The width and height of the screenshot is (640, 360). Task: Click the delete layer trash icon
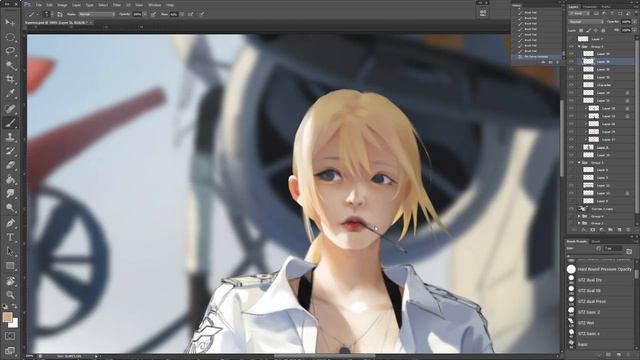tap(628, 230)
